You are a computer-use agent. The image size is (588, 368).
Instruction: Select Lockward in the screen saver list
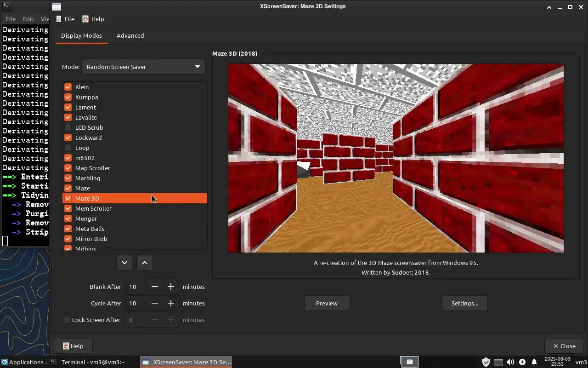pyautogui.click(x=135, y=138)
